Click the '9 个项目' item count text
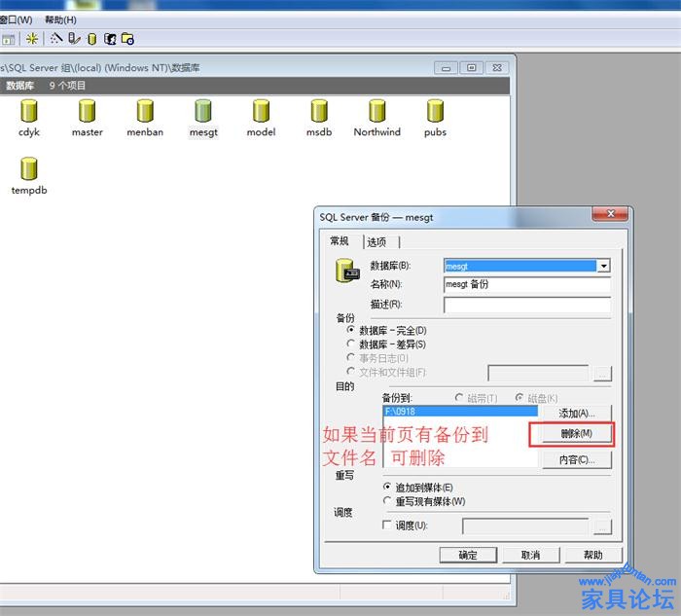 coord(67,86)
